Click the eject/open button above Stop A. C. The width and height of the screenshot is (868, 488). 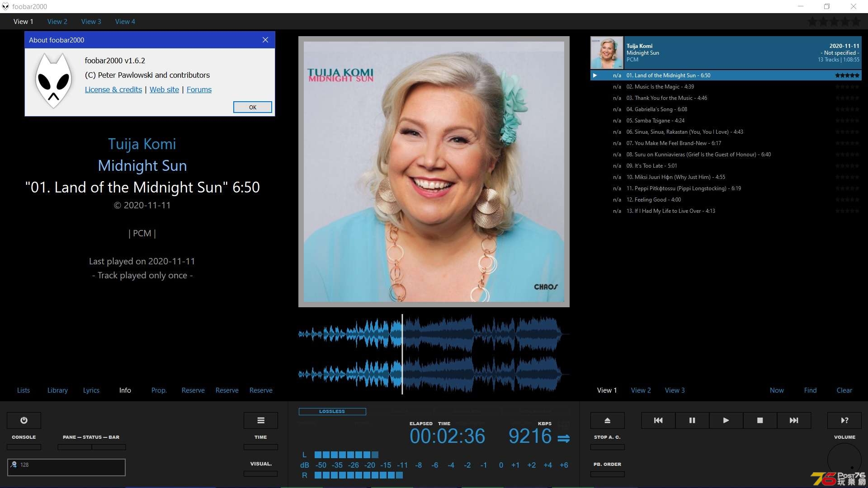[x=608, y=420]
